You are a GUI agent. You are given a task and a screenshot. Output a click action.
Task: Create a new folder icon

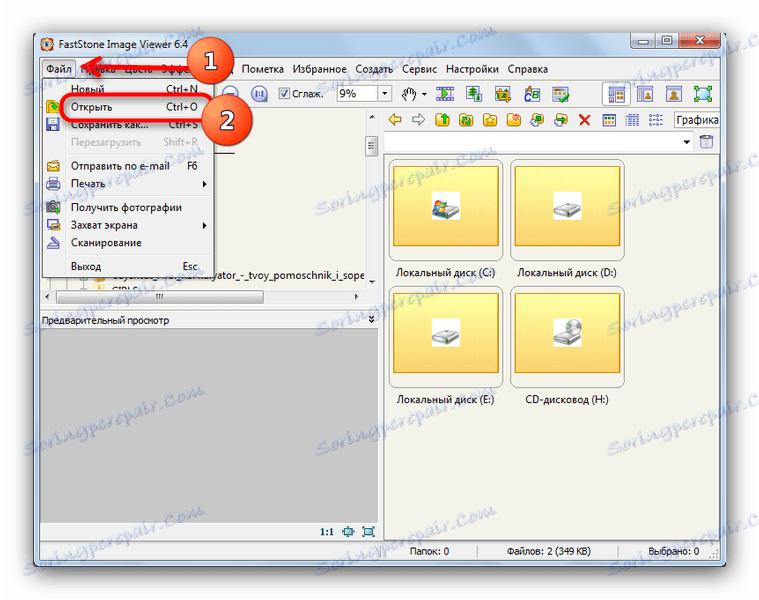coord(514,120)
